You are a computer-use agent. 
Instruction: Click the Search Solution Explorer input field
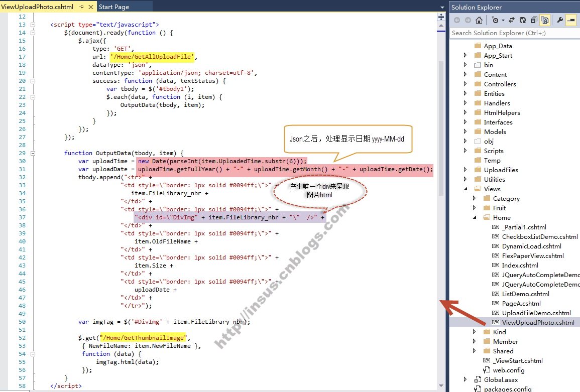(x=512, y=33)
